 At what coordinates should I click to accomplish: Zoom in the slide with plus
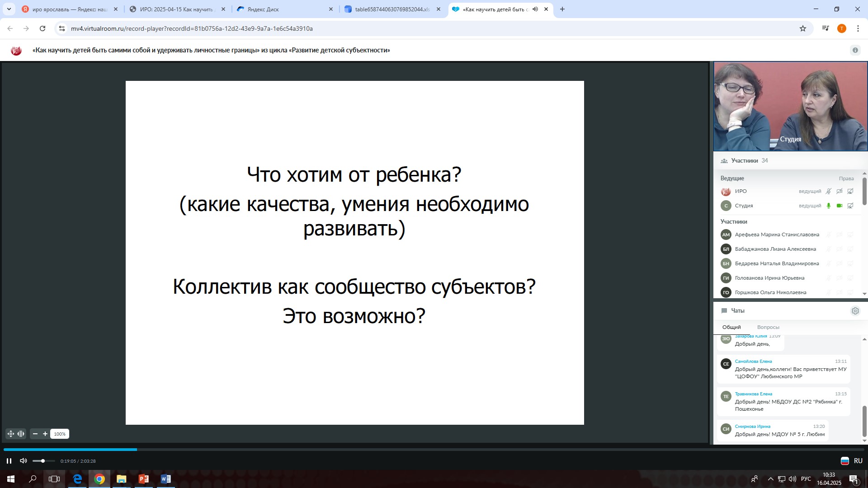tap(45, 434)
